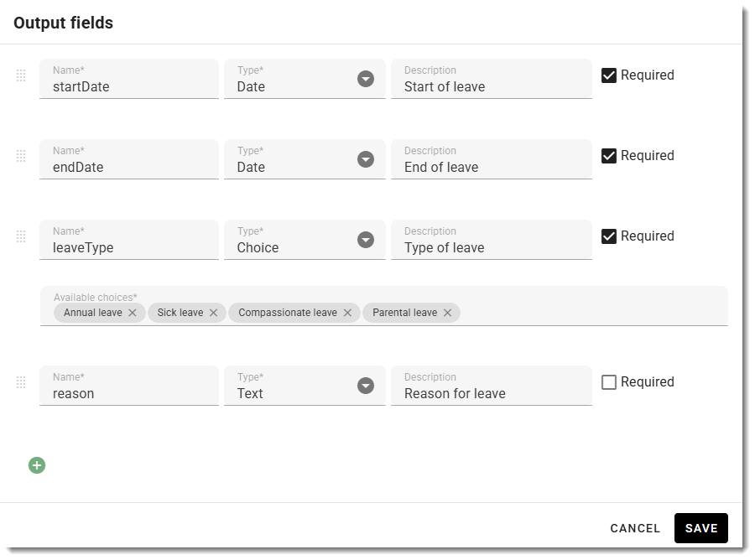Select the drag handle next to leaveType
This screenshot has width=755, height=560.
21,236
